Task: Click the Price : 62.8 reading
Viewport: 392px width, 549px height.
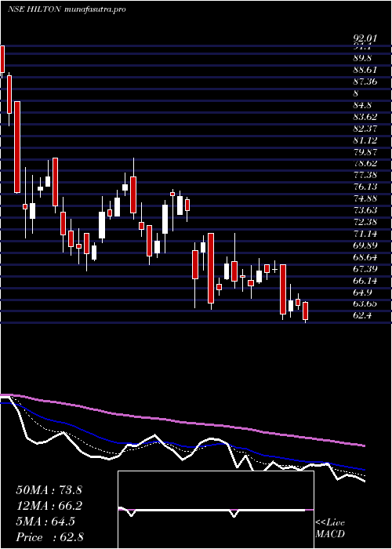Action: 49,537
